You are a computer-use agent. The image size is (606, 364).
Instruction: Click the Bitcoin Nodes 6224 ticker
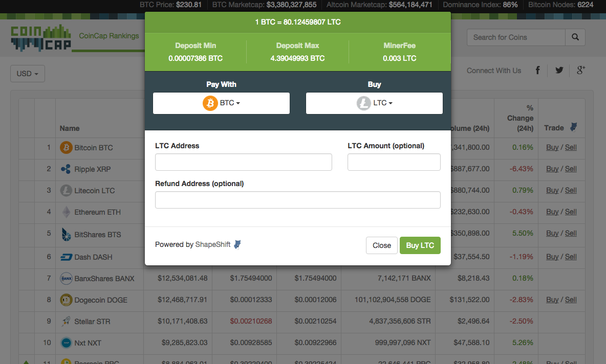(x=561, y=5)
